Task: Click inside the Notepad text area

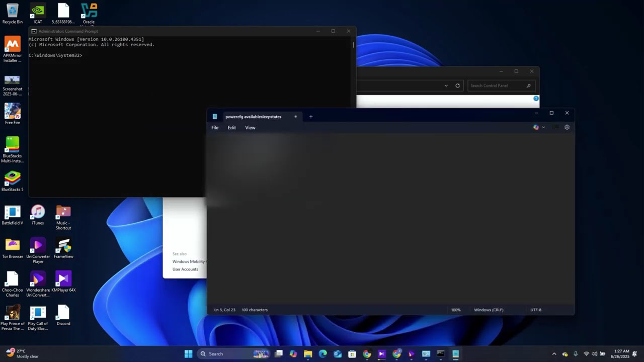Action: [x=390, y=219]
